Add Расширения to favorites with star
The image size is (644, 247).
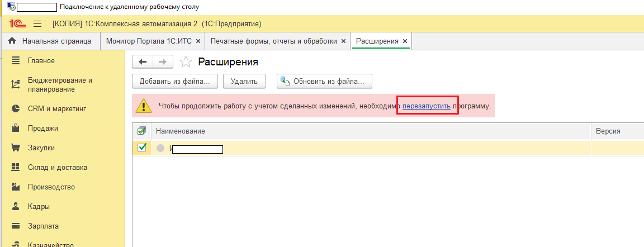(186, 62)
